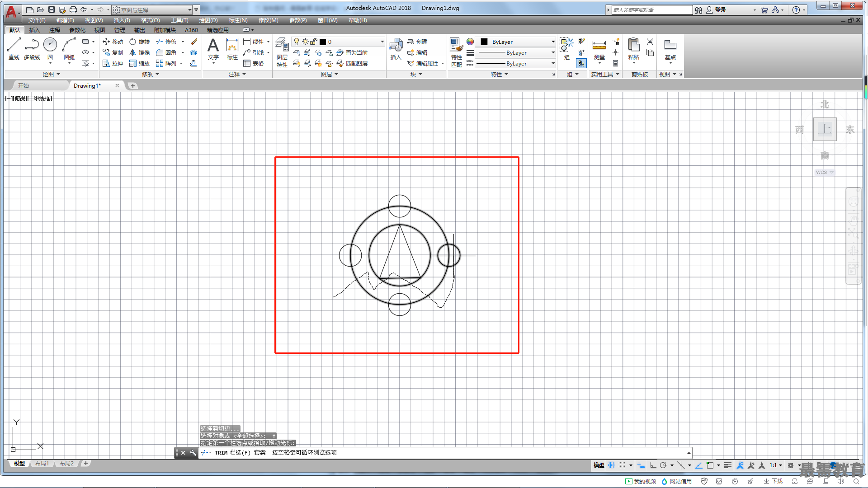Toggle ortho mode in status bar
This screenshot has width=868, height=488.
[653, 465]
